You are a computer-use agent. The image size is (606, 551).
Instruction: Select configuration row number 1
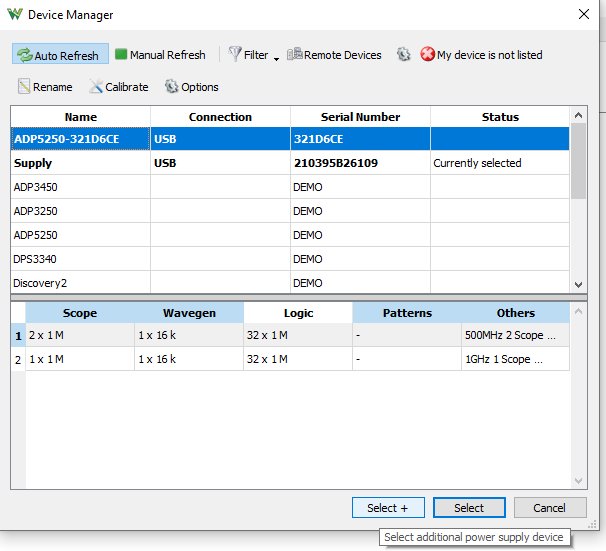pos(18,335)
